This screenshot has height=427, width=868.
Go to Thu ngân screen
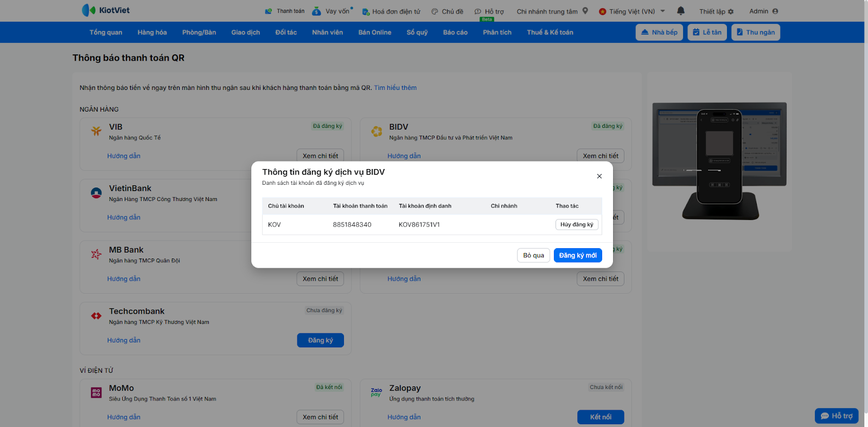coord(756,33)
